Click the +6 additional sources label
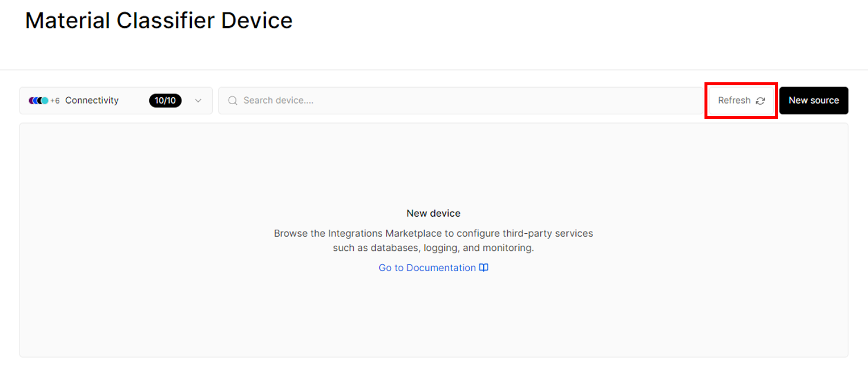Image resolution: width=868 pixels, height=367 pixels. 55,101
